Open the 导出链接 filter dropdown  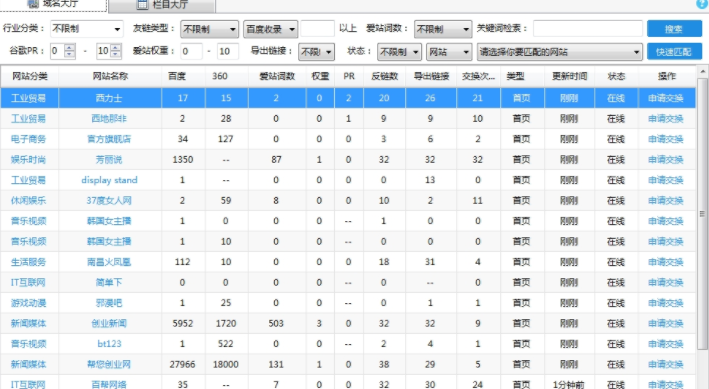tap(316, 52)
